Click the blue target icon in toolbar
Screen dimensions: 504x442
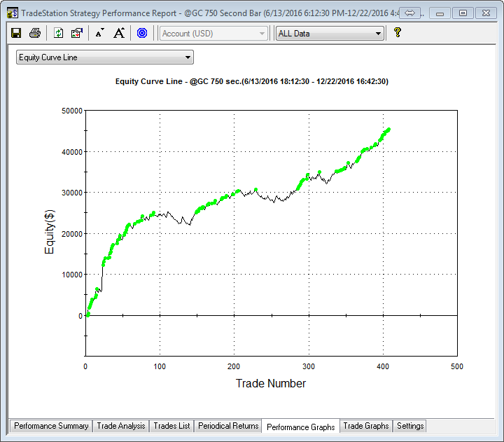[142, 33]
